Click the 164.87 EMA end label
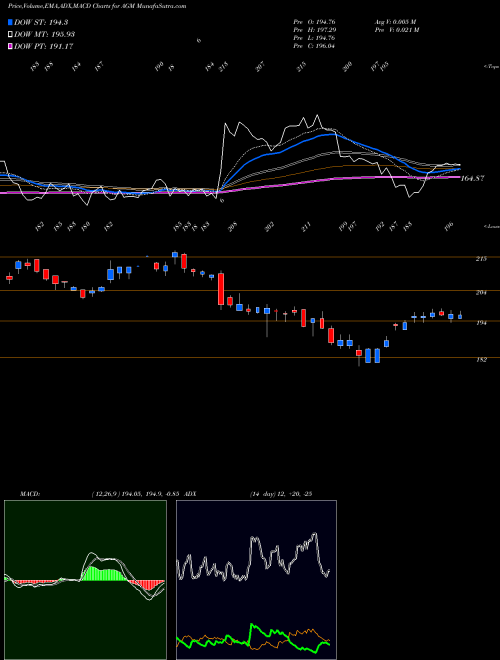 tap(472, 178)
